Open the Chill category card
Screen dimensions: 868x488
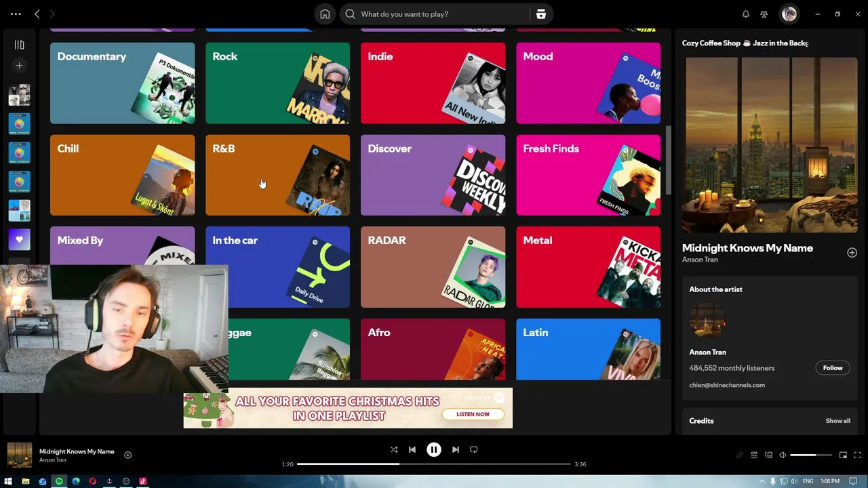122,175
